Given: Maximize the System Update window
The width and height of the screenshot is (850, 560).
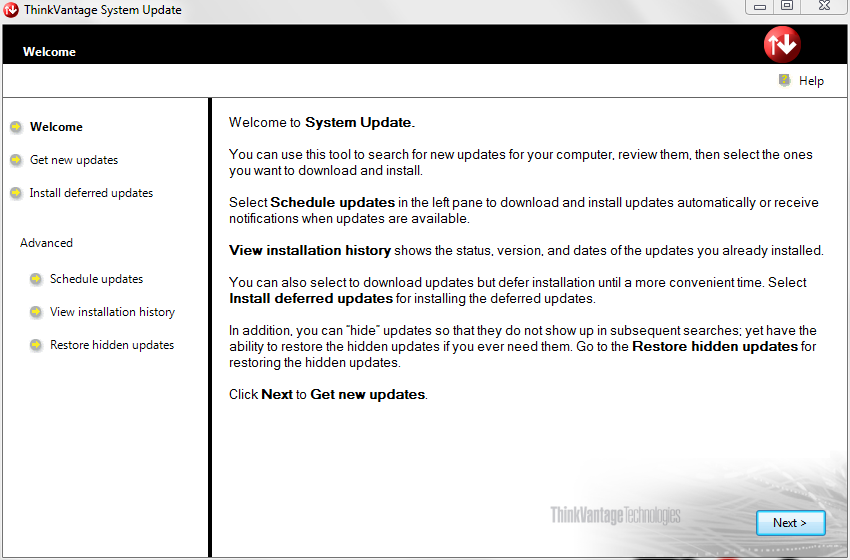Looking at the screenshot, I should click(787, 6).
